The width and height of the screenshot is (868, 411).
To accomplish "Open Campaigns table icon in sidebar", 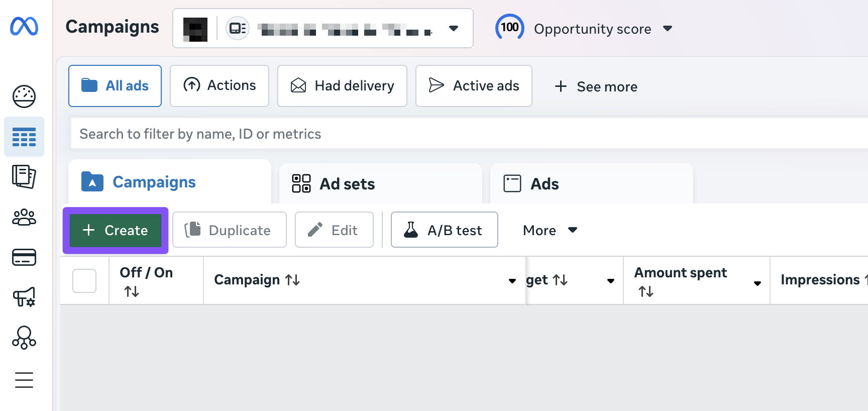I will [24, 137].
